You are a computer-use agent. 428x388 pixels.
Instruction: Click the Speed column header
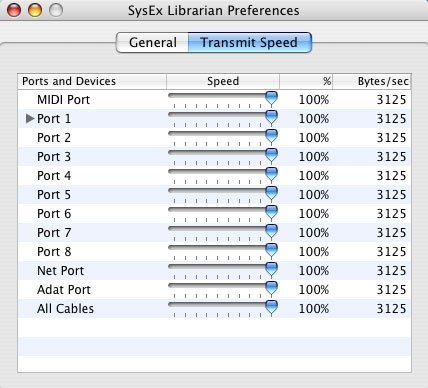[x=223, y=81]
